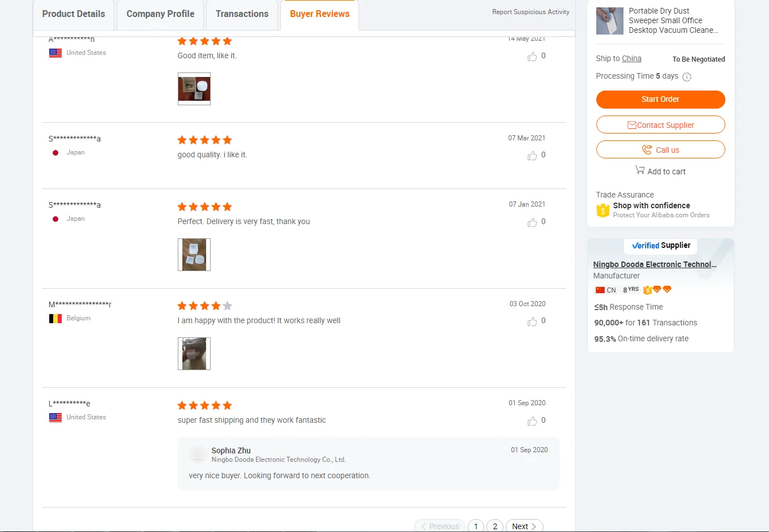This screenshot has height=532, width=769.
Task: Click the Contact Supplier button
Action: point(660,125)
